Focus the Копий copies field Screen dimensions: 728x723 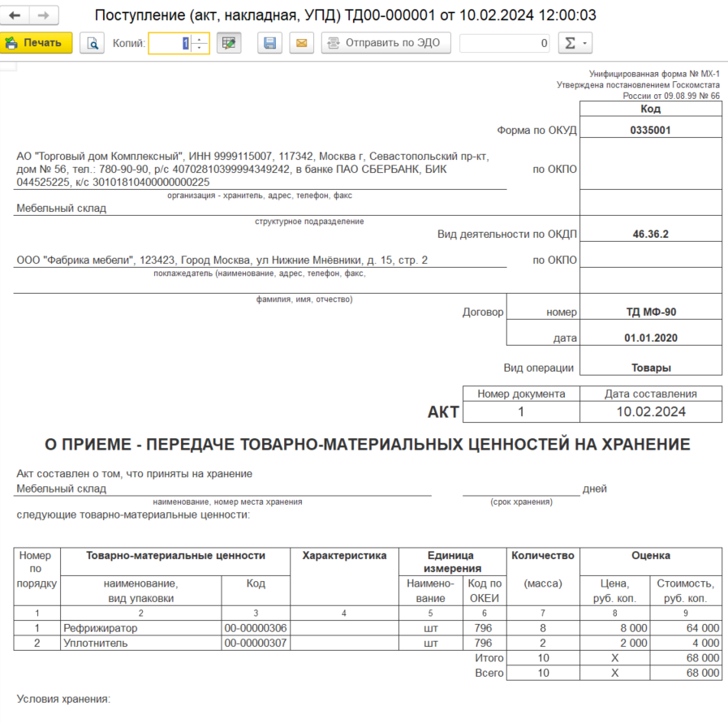170,43
